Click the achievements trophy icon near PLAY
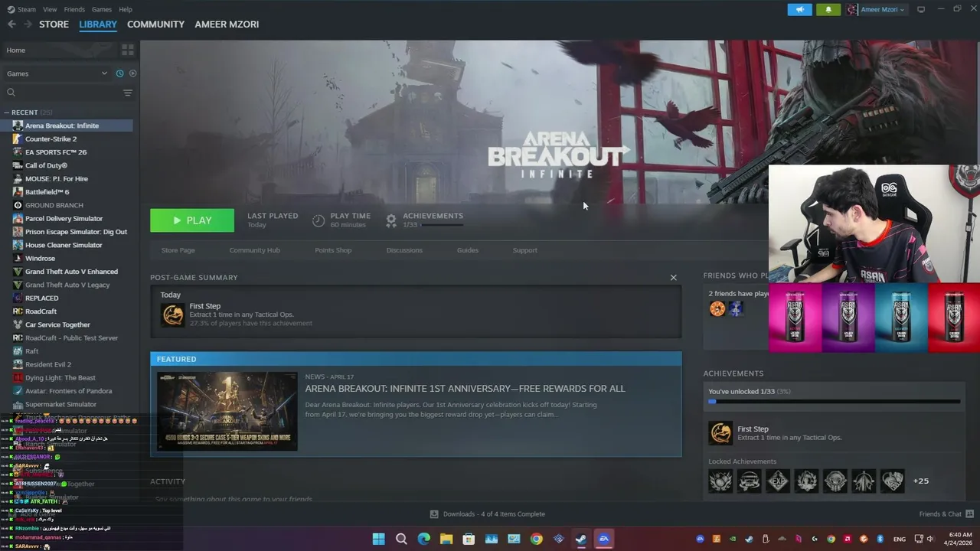Viewport: 980px width, 551px height. pyautogui.click(x=391, y=220)
